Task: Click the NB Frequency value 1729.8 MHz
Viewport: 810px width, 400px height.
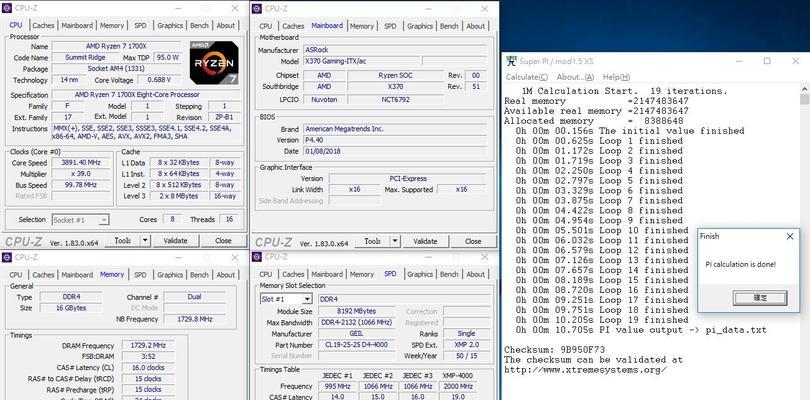Action: 195,319
